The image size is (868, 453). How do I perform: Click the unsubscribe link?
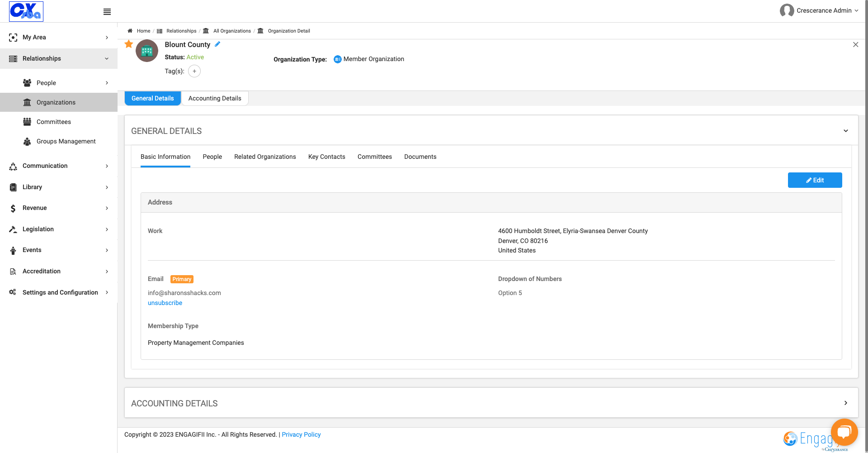[x=165, y=303]
